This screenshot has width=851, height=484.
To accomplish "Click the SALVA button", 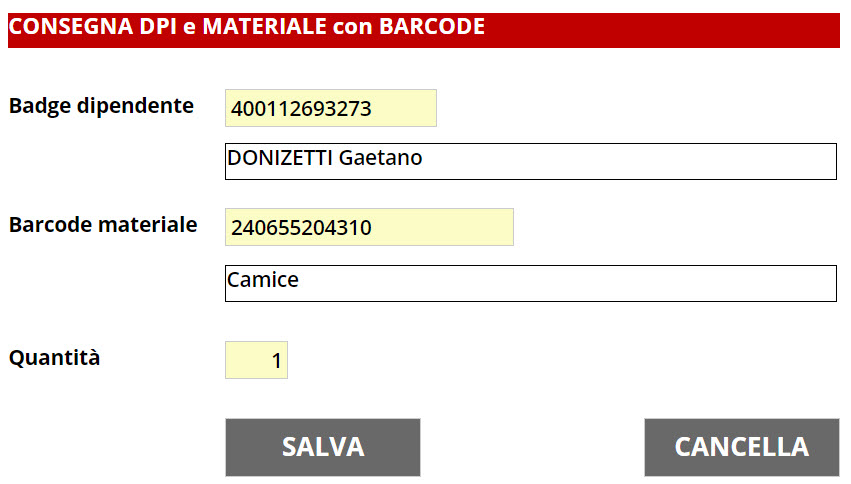I will [322, 447].
